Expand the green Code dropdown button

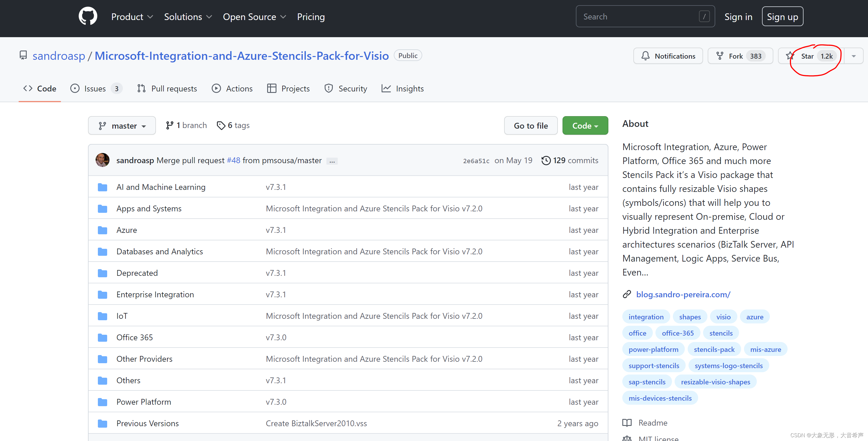click(x=585, y=126)
